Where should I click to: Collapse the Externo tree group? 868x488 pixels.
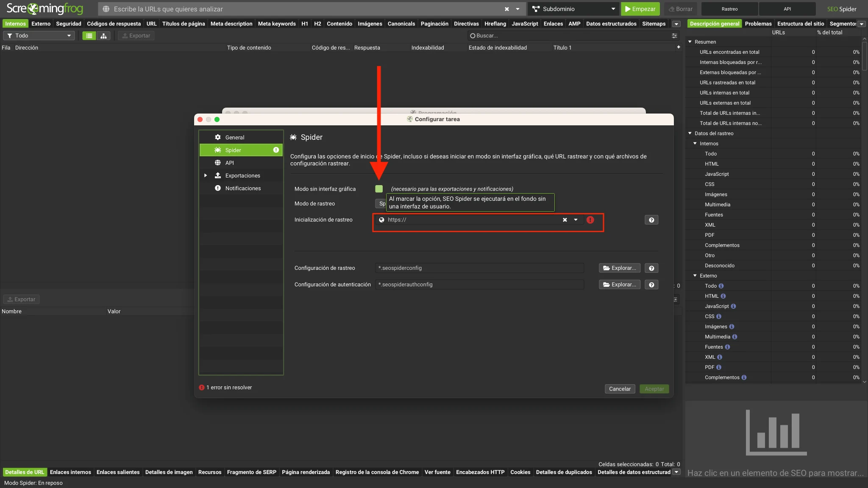[x=695, y=275]
